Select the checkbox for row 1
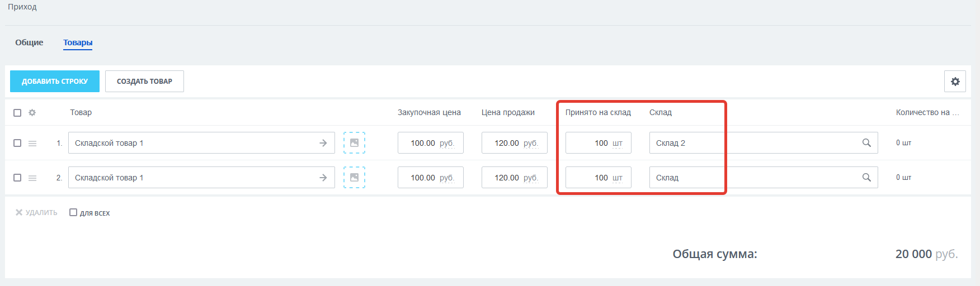 17,143
